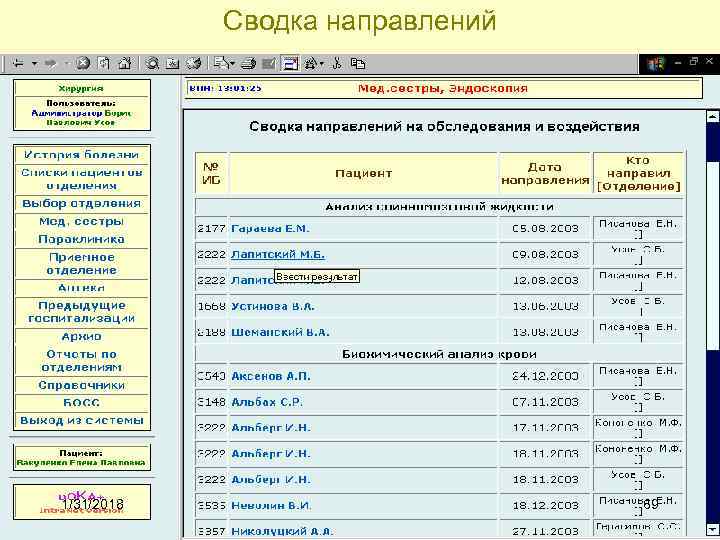Click the Copy toolbar icon
Screen dimensions: 720x540
pos(358,63)
